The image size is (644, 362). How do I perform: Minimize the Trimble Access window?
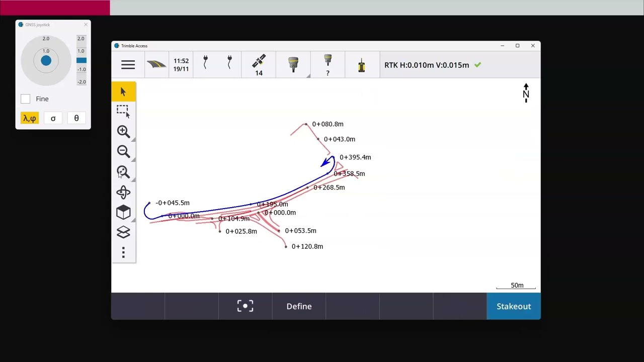(502, 46)
